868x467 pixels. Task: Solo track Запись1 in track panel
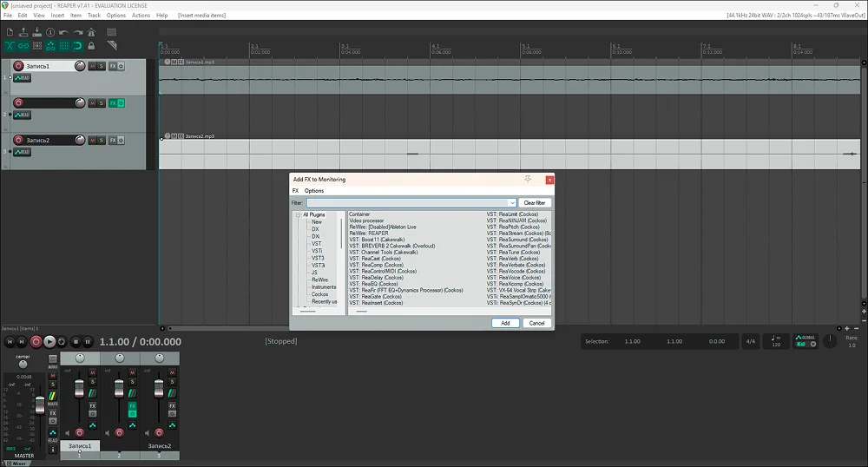pos(101,66)
